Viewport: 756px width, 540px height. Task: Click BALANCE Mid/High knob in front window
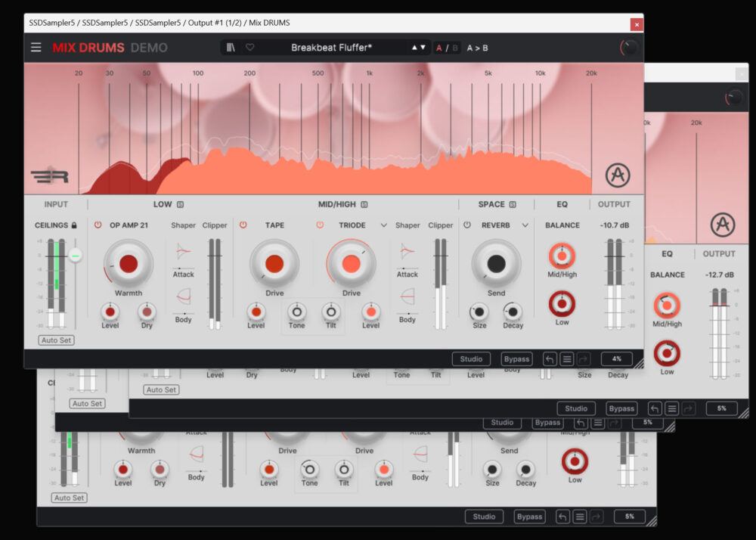[x=562, y=256]
